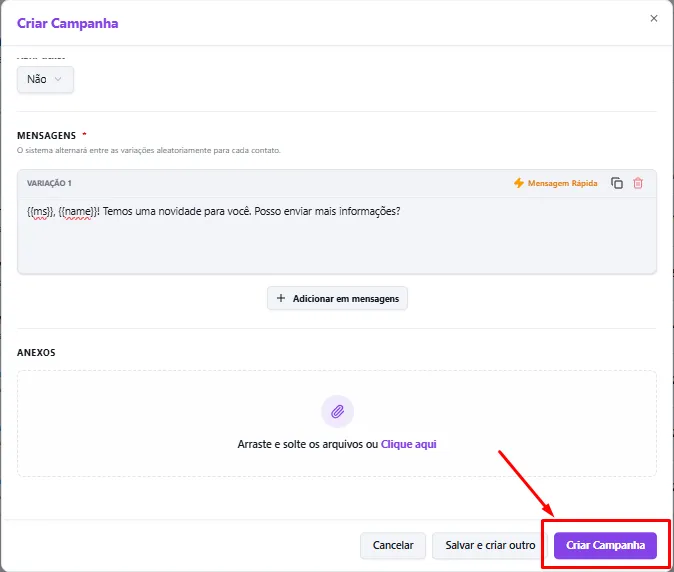Click the Anexos drag and drop area

[337, 423]
